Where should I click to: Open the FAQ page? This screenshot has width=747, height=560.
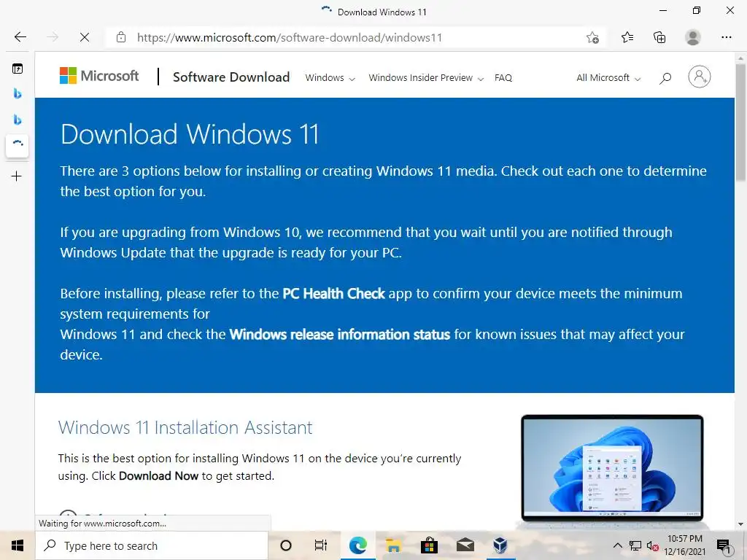[x=503, y=77]
